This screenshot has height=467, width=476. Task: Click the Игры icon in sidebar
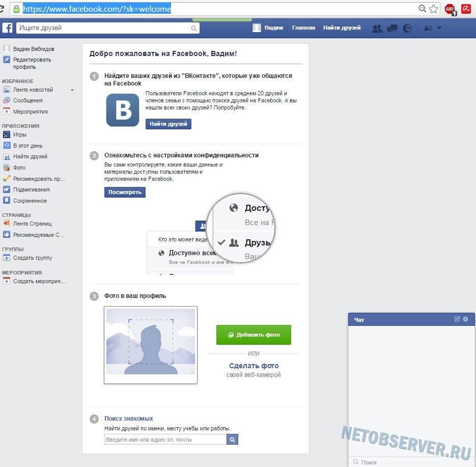click(7, 134)
